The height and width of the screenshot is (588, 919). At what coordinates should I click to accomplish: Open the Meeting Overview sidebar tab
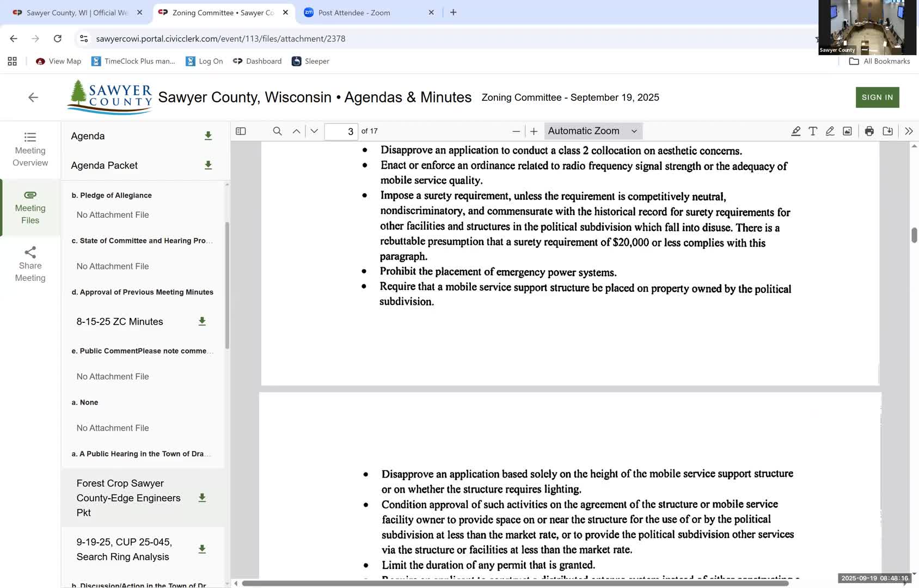[30, 149]
